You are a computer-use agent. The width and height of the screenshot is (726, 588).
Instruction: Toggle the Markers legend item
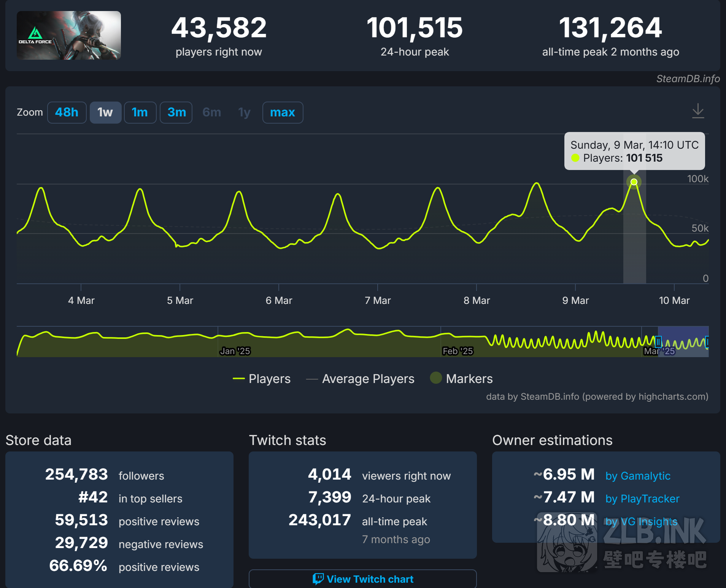461,379
